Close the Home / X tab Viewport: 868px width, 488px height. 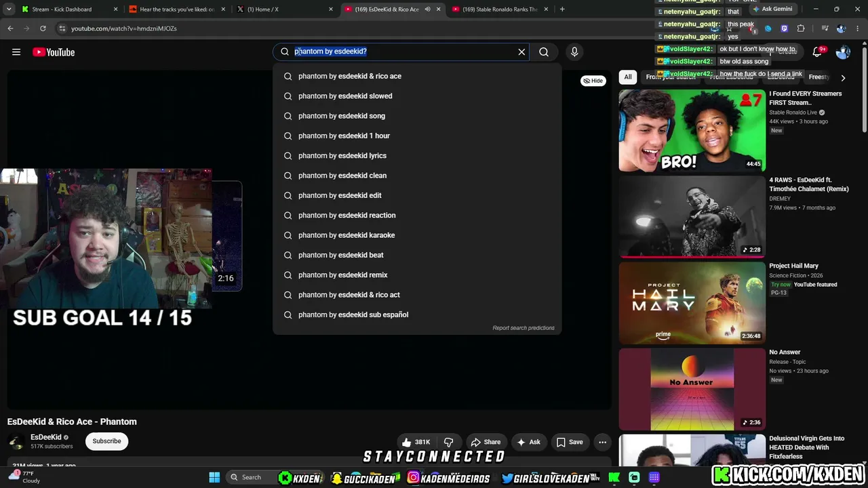click(x=331, y=9)
